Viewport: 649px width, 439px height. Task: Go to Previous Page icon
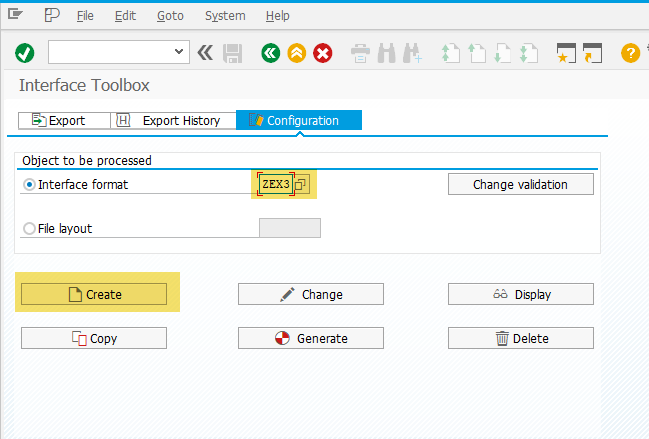point(477,53)
